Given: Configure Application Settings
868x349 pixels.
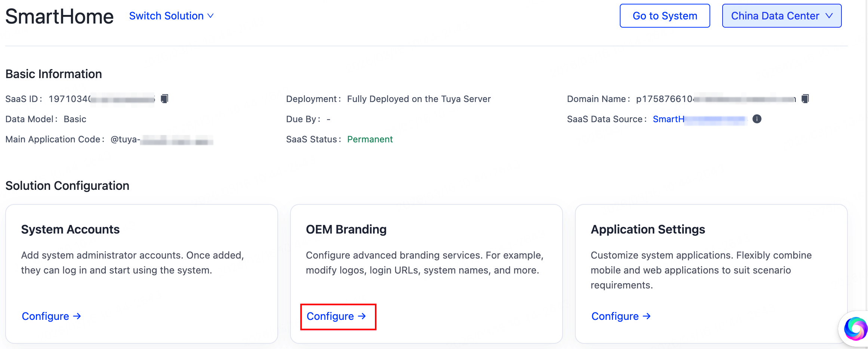Looking at the screenshot, I should click(621, 316).
